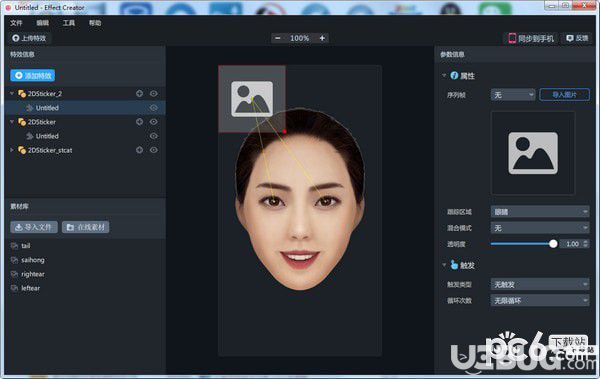Image resolution: width=600 pixels, height=379 pixels.
Task: Click the import file button
Action: pos(34,227)
